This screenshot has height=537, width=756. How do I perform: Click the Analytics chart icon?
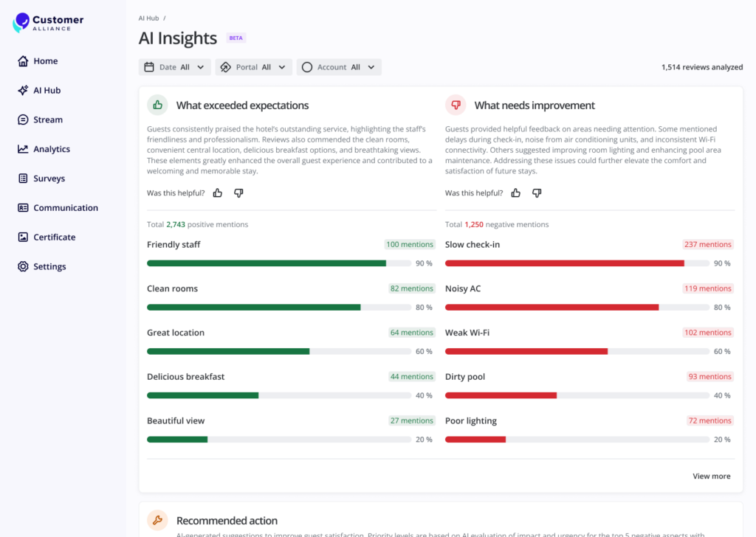pos(23,149)
